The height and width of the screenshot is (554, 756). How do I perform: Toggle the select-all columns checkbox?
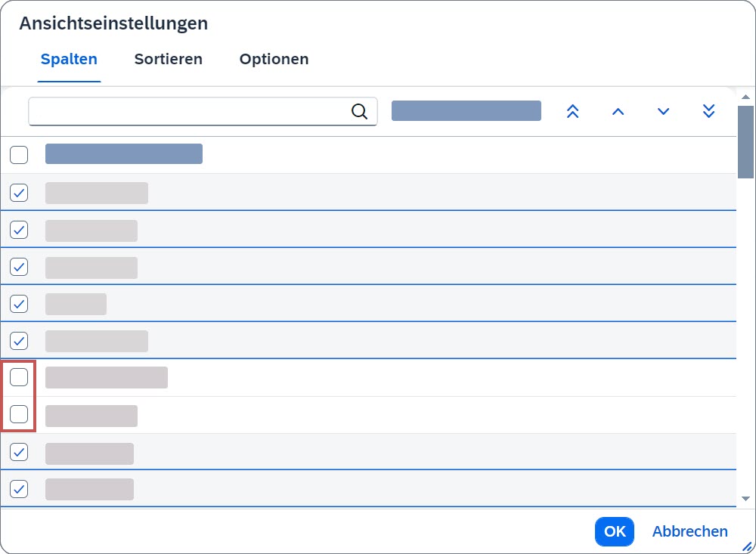pyautogui.click(x=19, y=155)
